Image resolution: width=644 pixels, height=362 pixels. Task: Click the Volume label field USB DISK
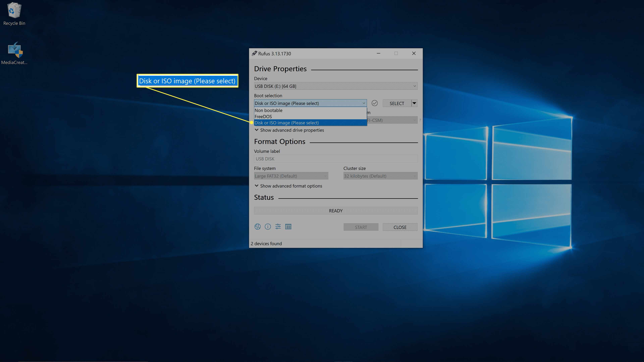pyautogui.click(x=336, y=159)
